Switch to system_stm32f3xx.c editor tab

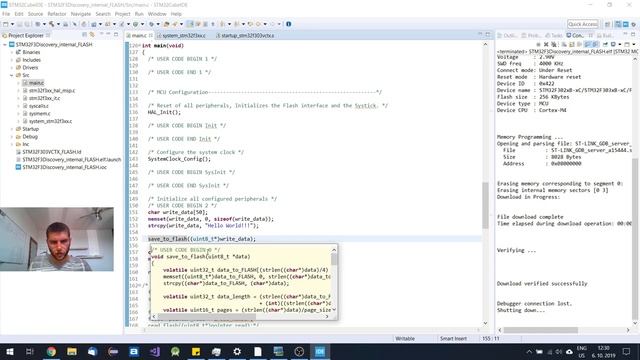tap(183, 36)
